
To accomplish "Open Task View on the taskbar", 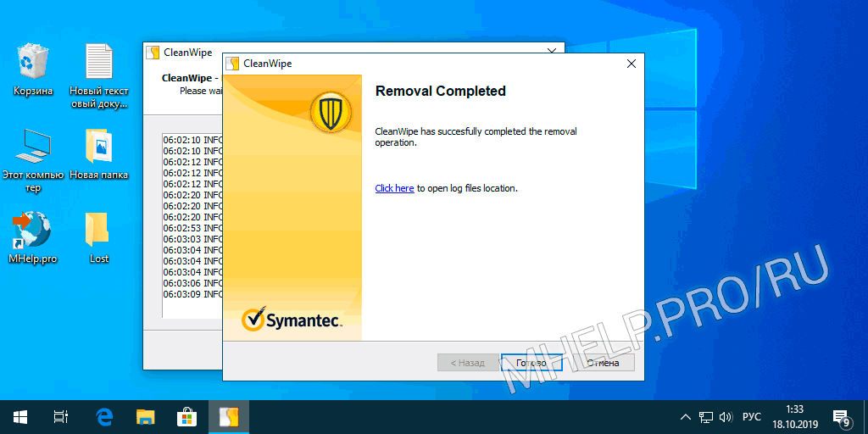I will (x=61, y=417).
